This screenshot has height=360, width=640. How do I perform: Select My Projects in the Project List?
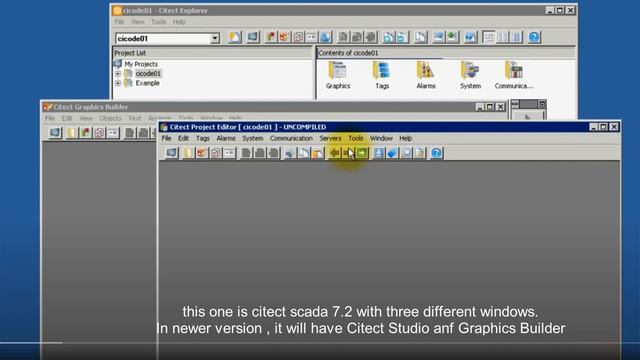pos(141,64)
